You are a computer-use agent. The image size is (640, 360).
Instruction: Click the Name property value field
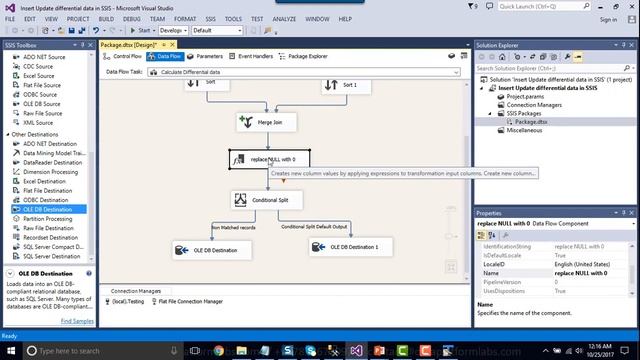[591, 273]
